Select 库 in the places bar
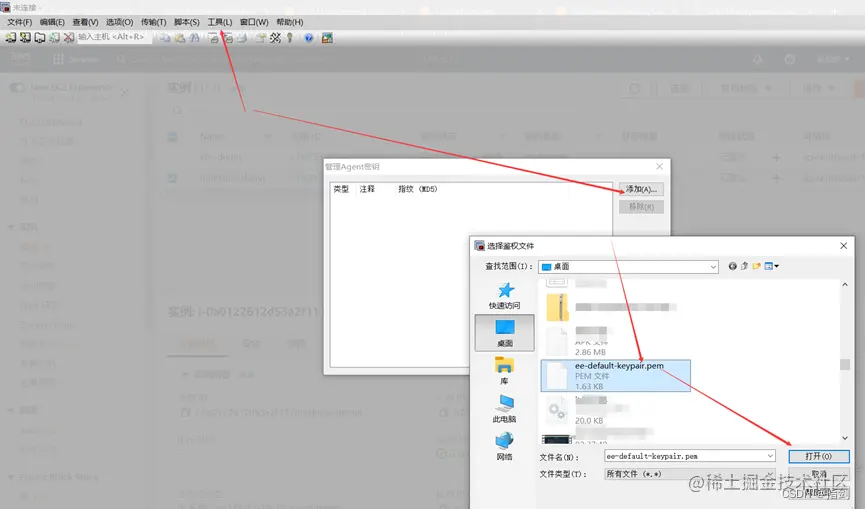 click(x=505, y=371)
